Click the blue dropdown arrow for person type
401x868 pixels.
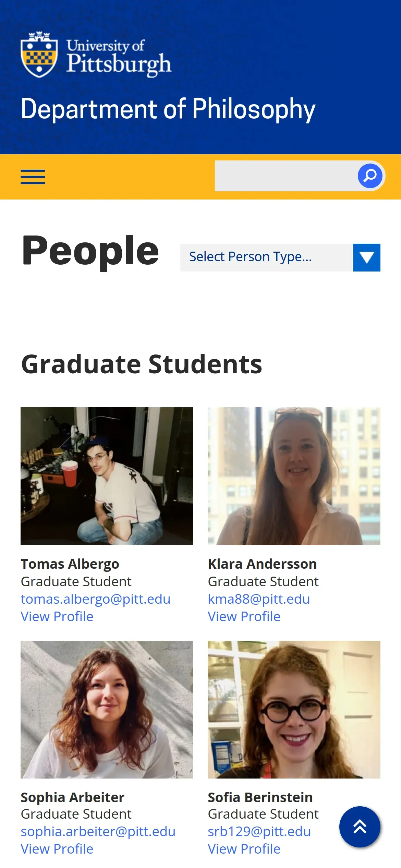[367, 257]
